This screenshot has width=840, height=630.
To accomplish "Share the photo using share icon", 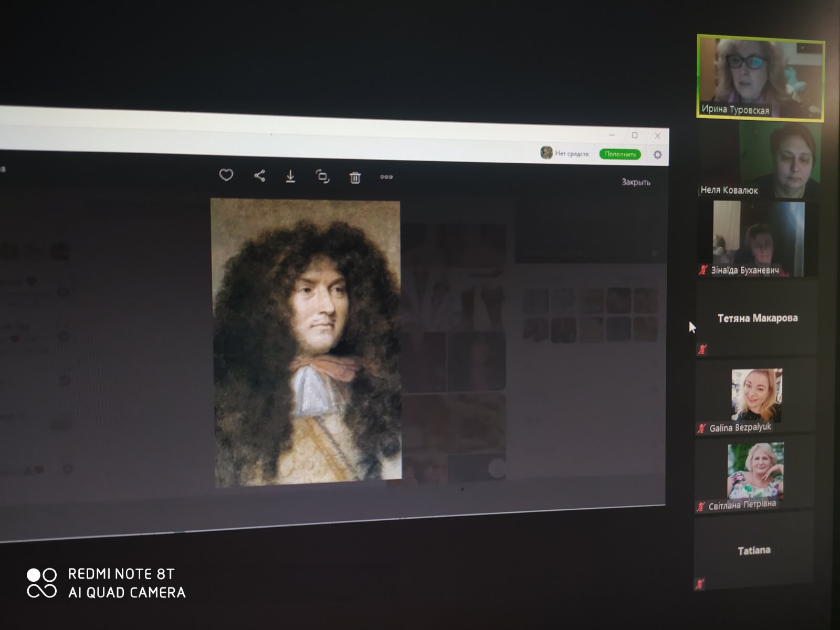I will click(259, 175).
